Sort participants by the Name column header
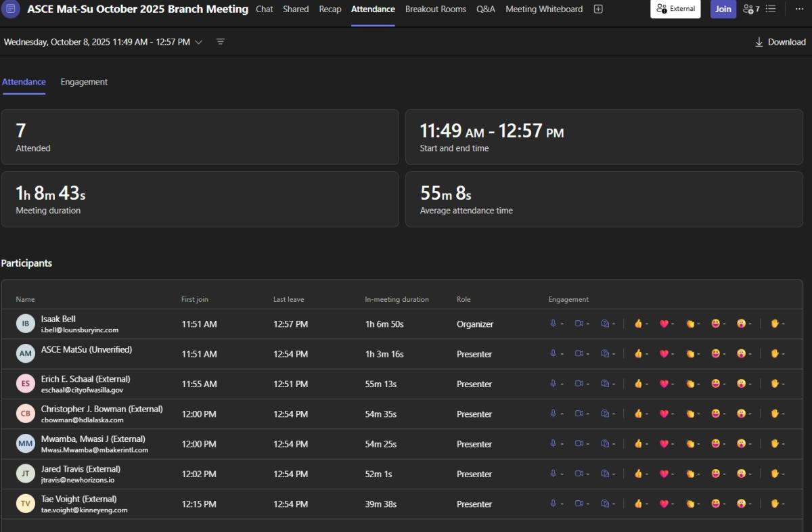The image size is (812, 532). pyautogui.click(x=26, y=299)
